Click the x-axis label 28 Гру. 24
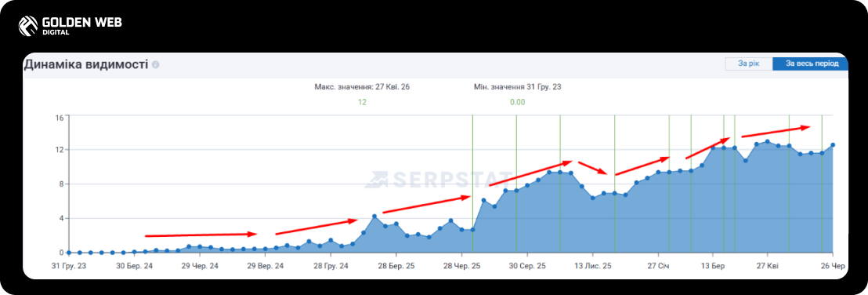Screen dimensions: 868x295 click(331, 267)
